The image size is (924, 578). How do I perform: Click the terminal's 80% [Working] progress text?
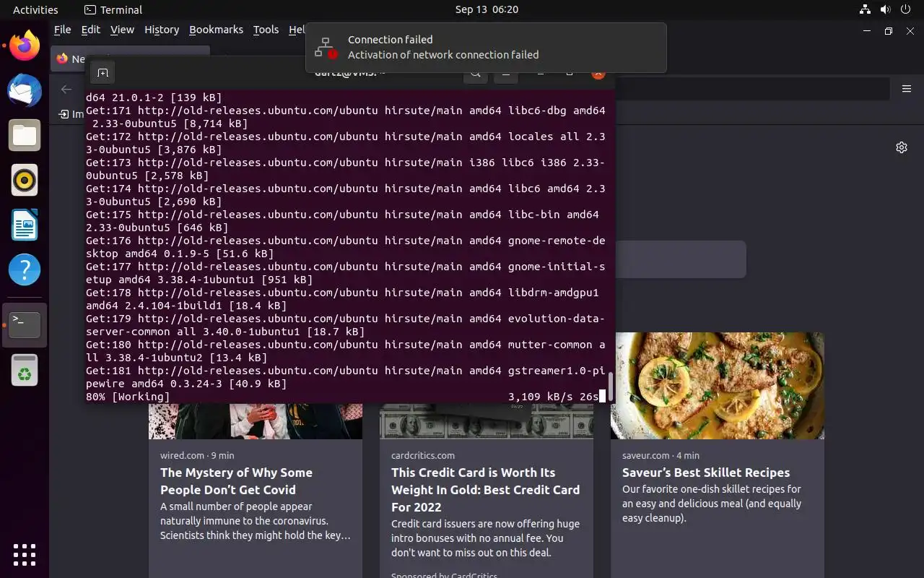pos(128,397)
